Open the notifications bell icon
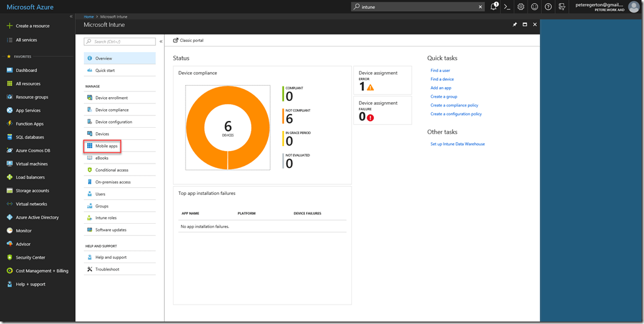The image size is (644, 324). pyautogui.click(x=494, y=6)
